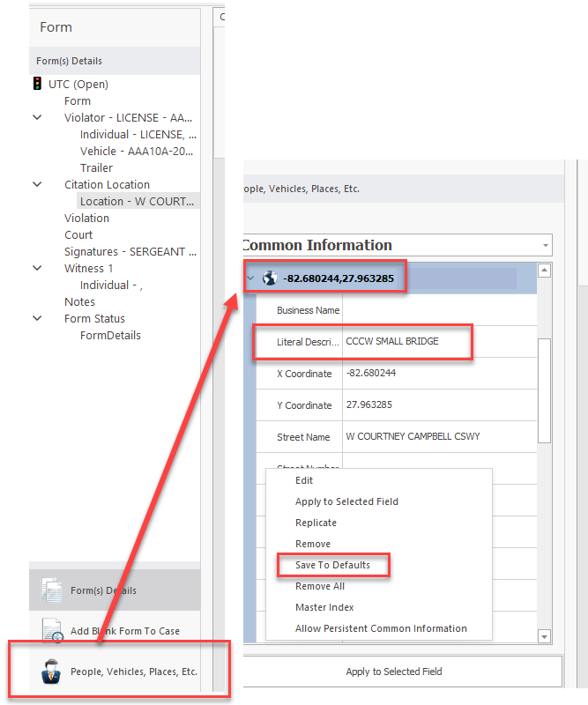Collapse the Witness 1 tree node

point(37,269)
